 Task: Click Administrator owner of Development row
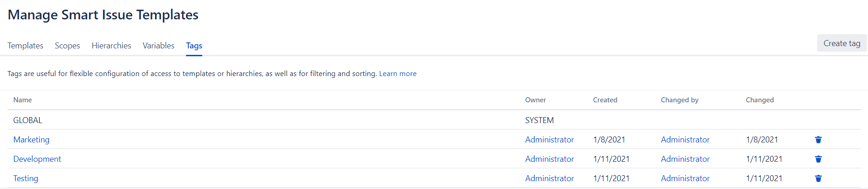[x=549, y=159]
